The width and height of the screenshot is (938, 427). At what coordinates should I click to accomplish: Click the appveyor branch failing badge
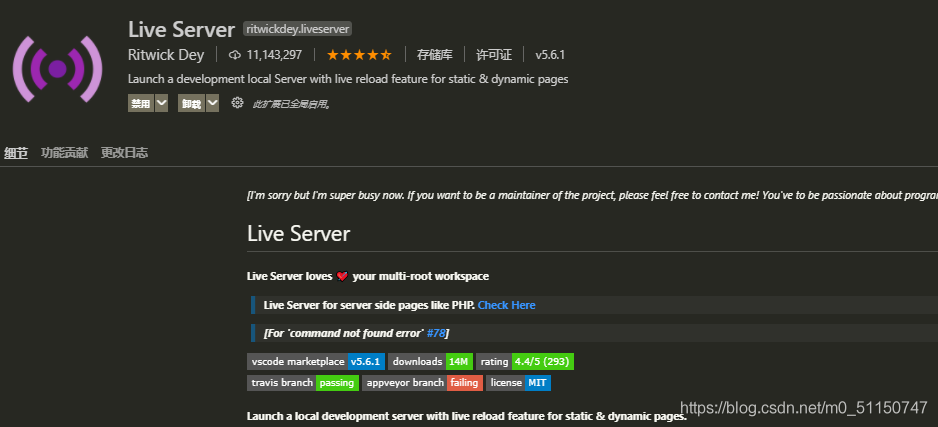pyautogui.click(x=422, y=383)
